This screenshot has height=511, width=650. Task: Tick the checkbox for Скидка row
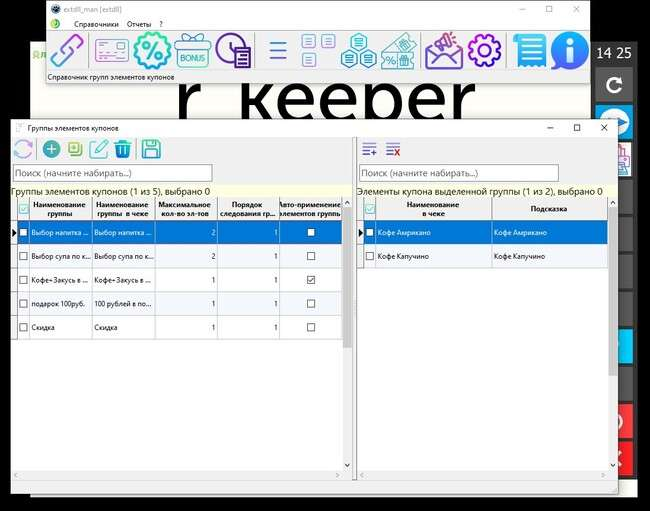pos(24,327)
